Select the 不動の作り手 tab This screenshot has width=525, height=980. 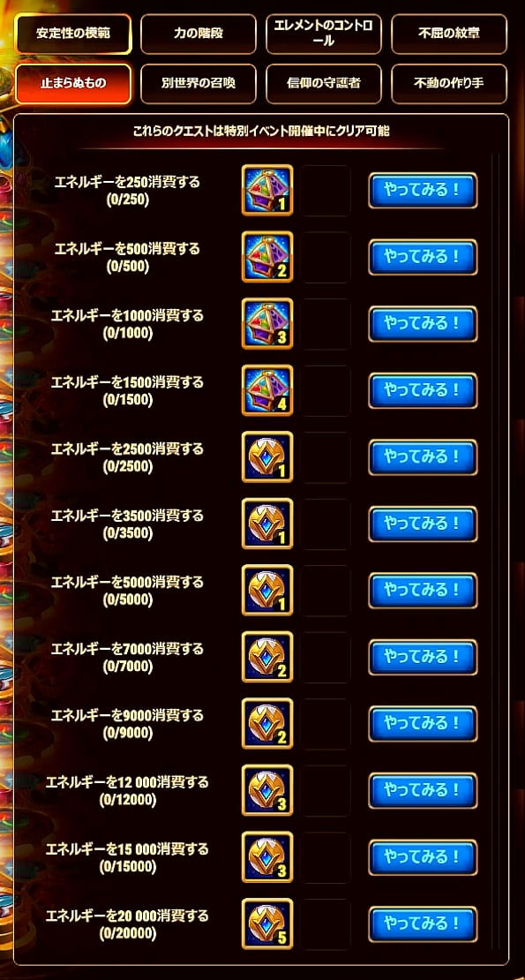(449, 84)
